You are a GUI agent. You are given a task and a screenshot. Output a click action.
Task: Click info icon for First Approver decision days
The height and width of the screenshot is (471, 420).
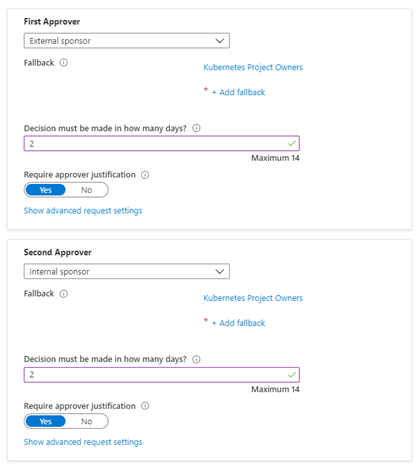[x=196, y=128]
